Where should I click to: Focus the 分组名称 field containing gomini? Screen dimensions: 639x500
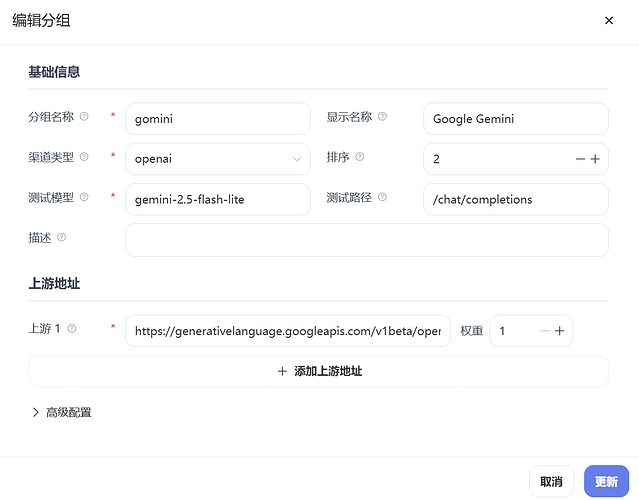218,119
